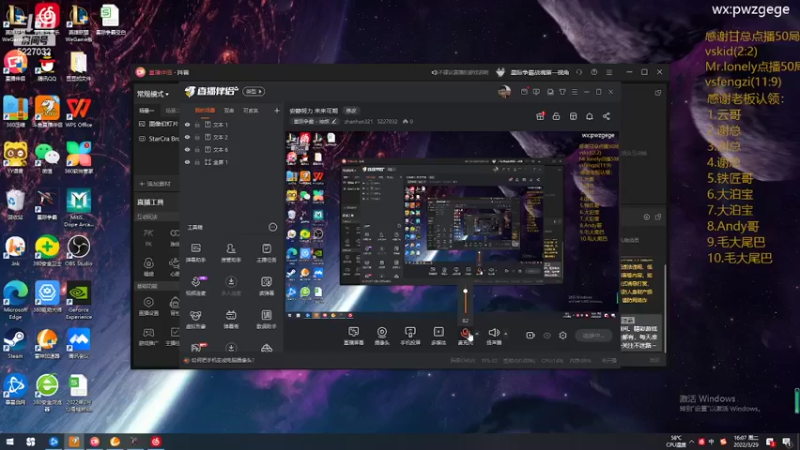This screenshot has width=800, height=450.
Task: Mute the red microphone icon
Action: coord(465,333)
